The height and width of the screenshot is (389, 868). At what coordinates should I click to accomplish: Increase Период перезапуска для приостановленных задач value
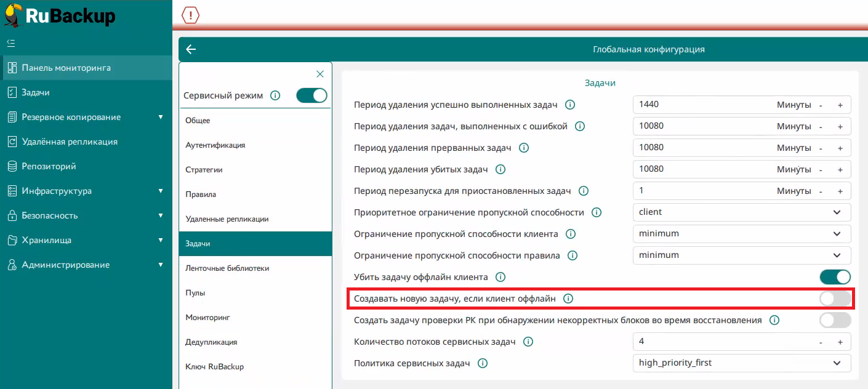click(x=840, y=191)
